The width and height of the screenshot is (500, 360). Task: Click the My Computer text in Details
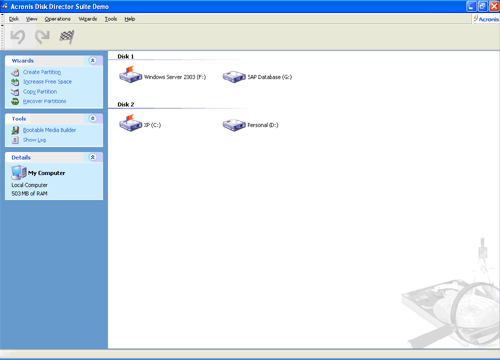[x=46, y=173]
